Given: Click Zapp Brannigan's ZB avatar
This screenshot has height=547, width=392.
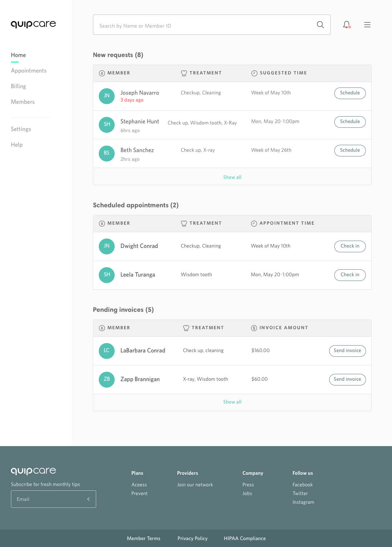Looking at the screenshot, I should click(107, 379).
